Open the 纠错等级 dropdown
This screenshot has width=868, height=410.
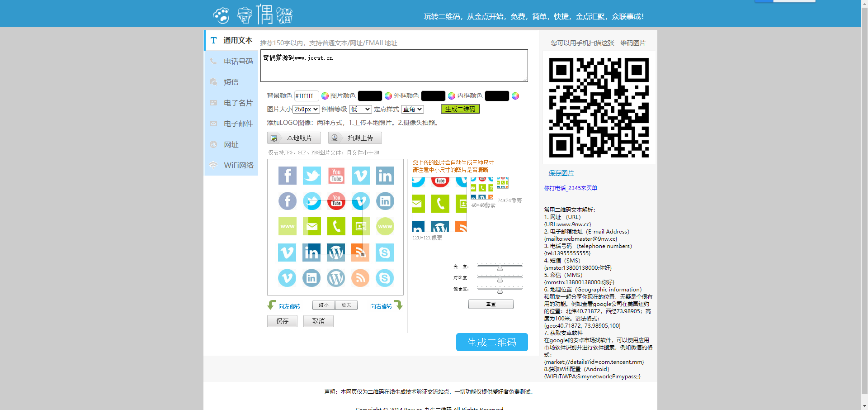click(360, 109)
